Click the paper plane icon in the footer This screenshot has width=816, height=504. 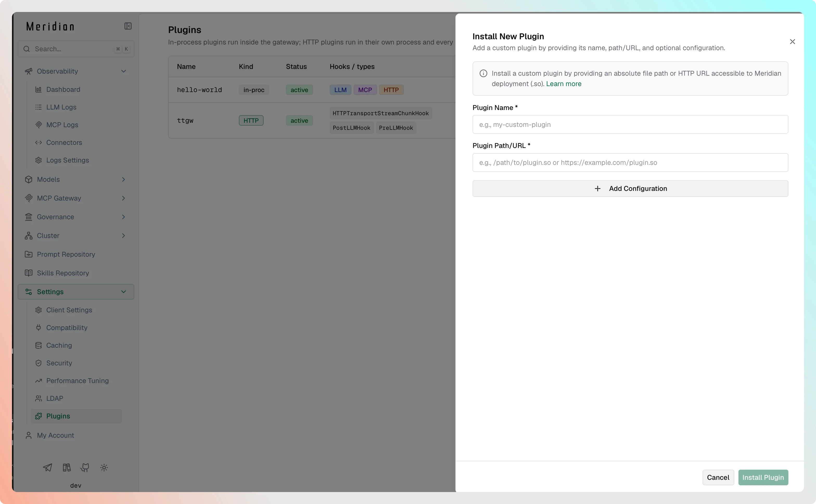click(x=48, y=468)
